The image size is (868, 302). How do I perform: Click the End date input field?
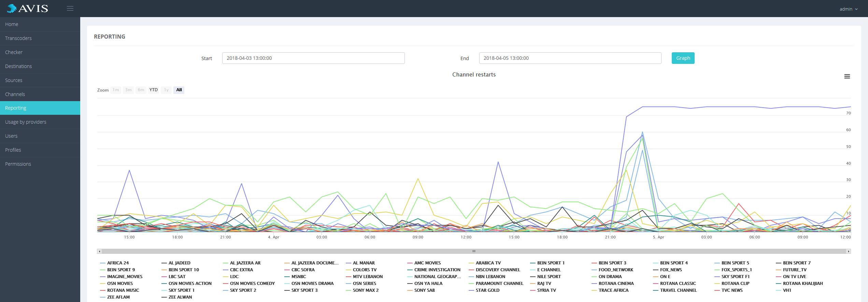click(x=570, y=58)
